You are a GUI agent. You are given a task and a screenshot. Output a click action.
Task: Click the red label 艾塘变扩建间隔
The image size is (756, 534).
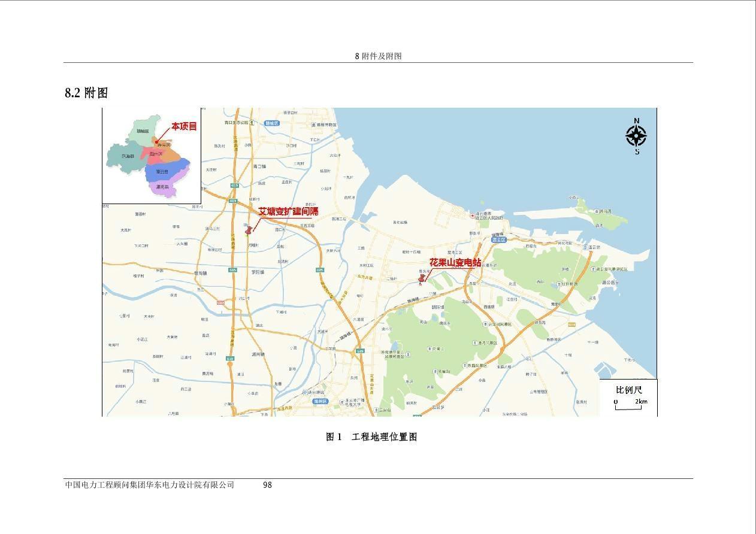(288, 211)
